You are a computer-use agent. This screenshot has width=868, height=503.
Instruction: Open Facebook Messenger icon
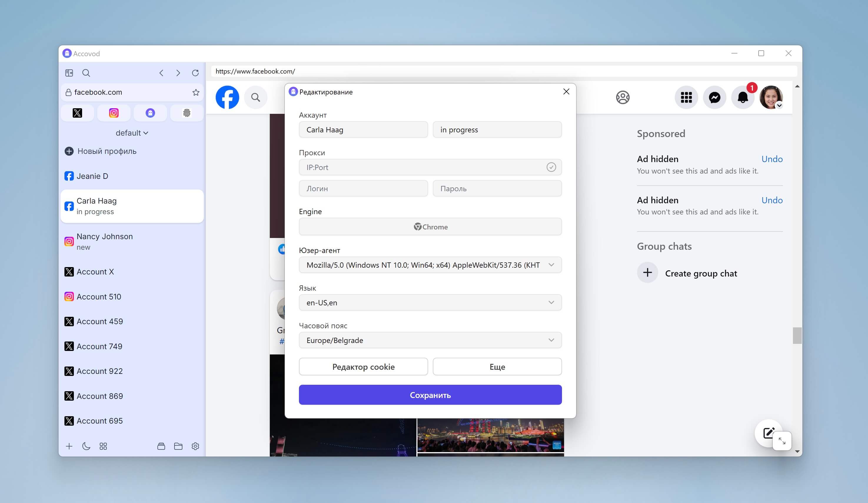tap(714, 97)
